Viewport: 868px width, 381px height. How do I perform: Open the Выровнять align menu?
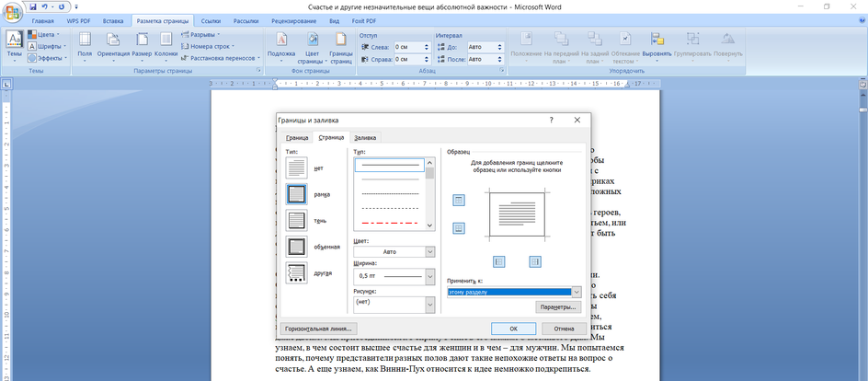[657, 46]
